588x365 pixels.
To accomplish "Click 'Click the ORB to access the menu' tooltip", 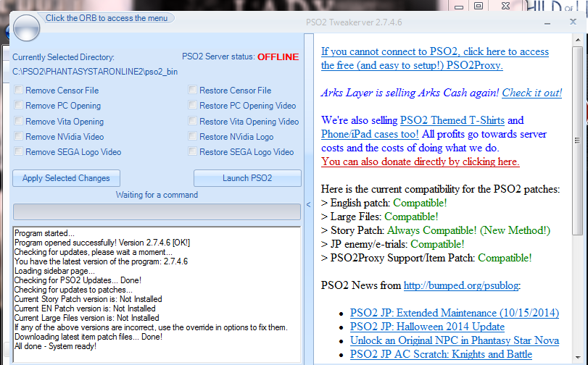I will tap(107, 18).
